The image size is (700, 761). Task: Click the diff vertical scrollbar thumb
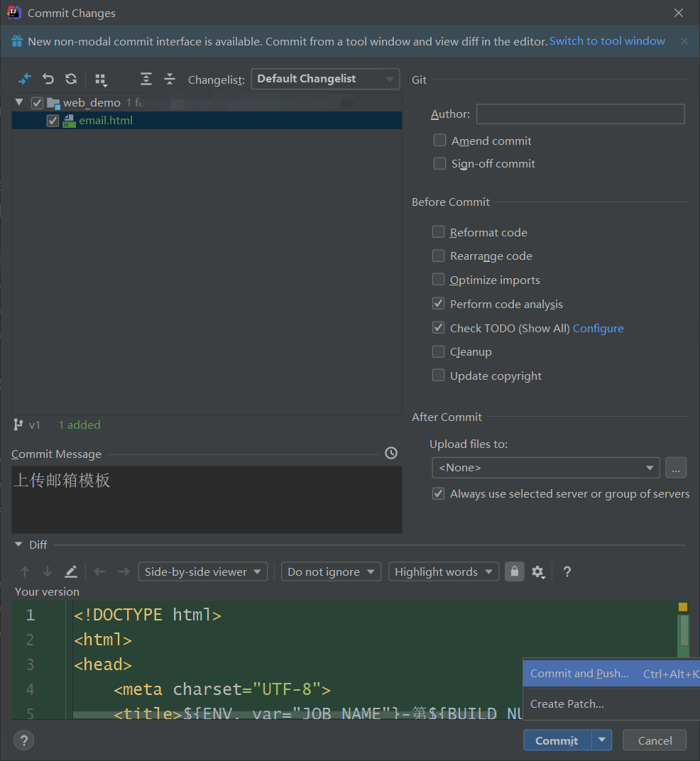(x=684, y=630)
